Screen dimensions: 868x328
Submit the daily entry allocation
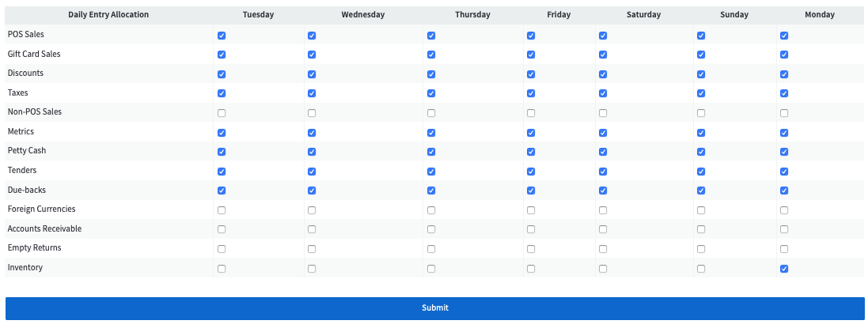click(x=435, y=308)
